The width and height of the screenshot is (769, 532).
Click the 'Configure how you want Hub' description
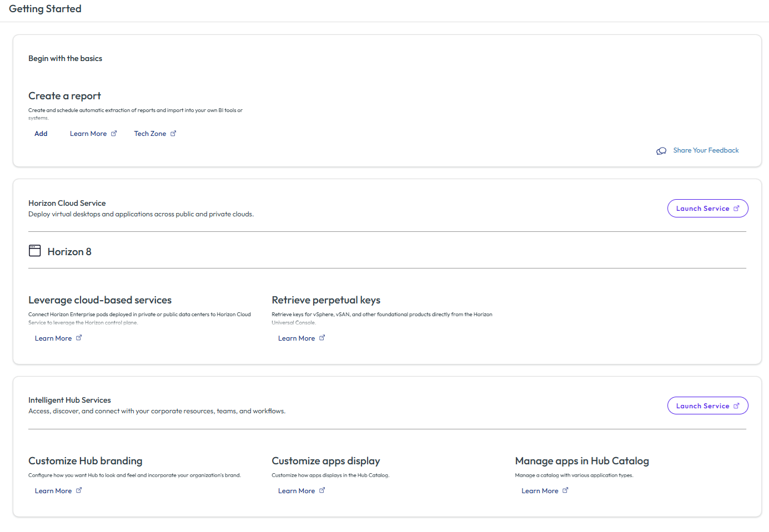click(134, 475)
